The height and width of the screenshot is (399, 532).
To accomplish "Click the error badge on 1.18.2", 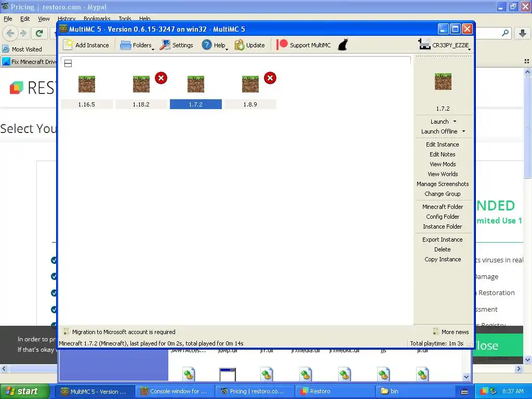I will pos(161,78).
